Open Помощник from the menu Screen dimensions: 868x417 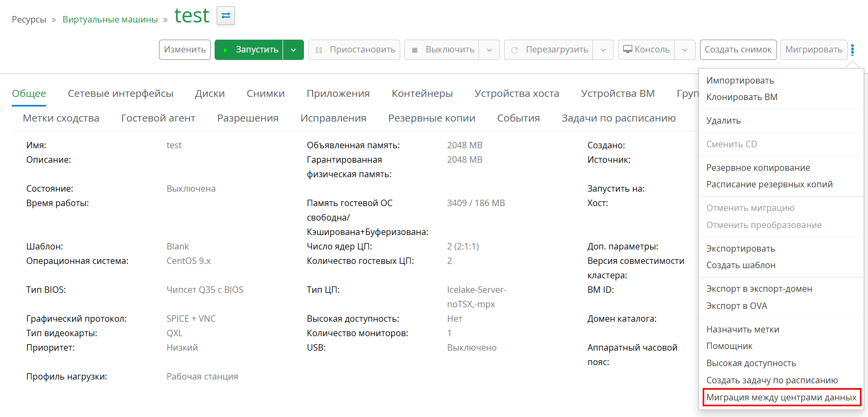tap(729, 346)
